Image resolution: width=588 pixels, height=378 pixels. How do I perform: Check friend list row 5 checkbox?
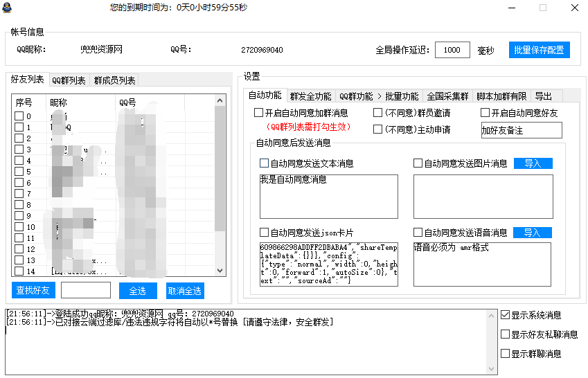click(x=19, y=172)
